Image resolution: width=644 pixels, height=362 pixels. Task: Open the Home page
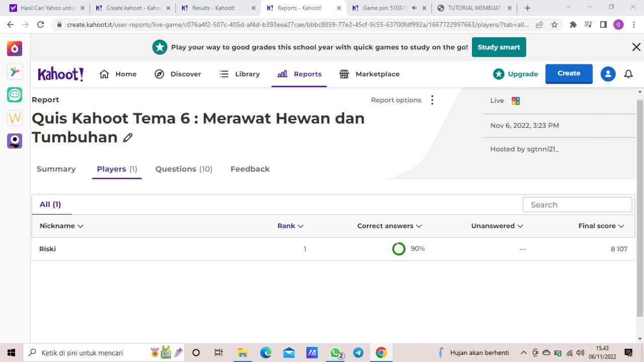[118, 74]
